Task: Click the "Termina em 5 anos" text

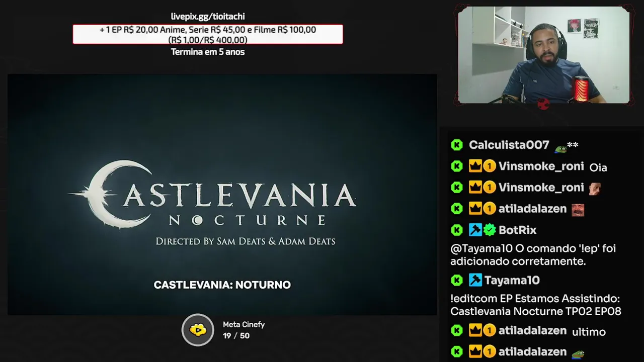Action: (x=208, y=52)
